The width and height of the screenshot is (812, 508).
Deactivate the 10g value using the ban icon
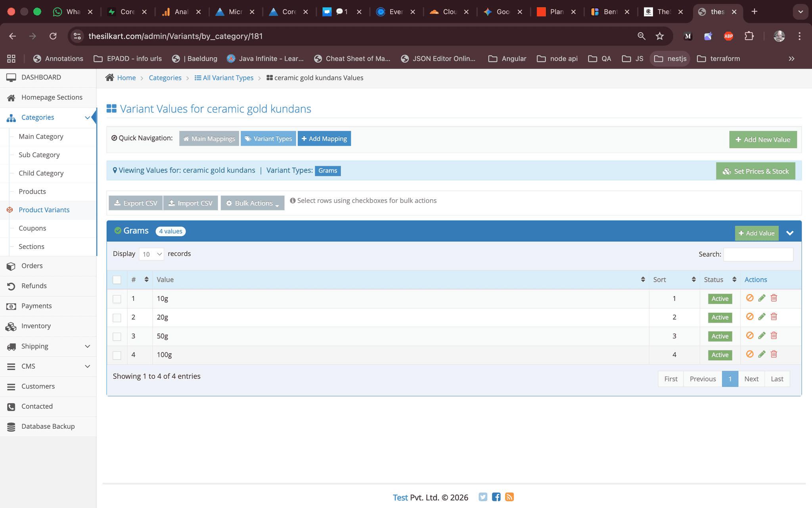[x=749, y=298]
